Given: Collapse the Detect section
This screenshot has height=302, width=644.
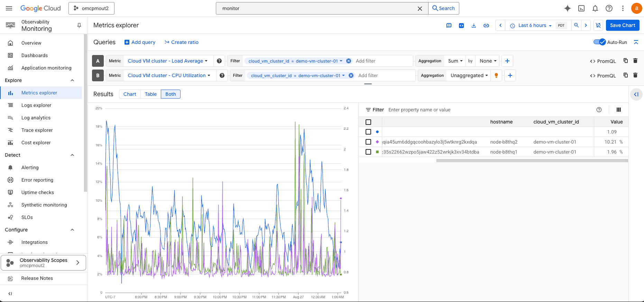Looking at the screenshot, I should tap(72, 155).
